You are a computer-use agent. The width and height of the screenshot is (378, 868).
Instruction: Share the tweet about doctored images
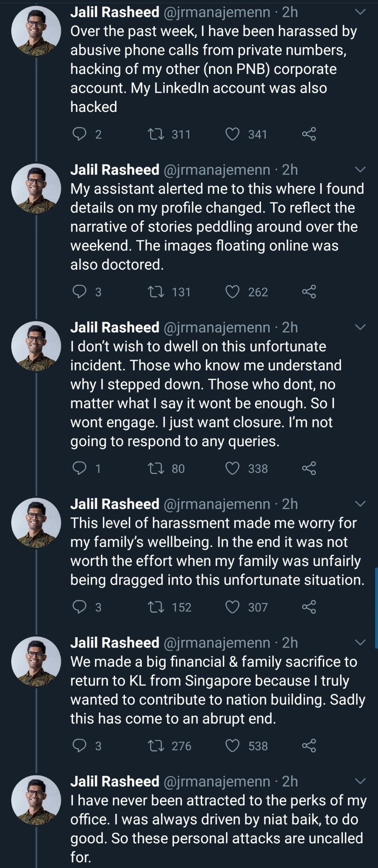[309, 292]
